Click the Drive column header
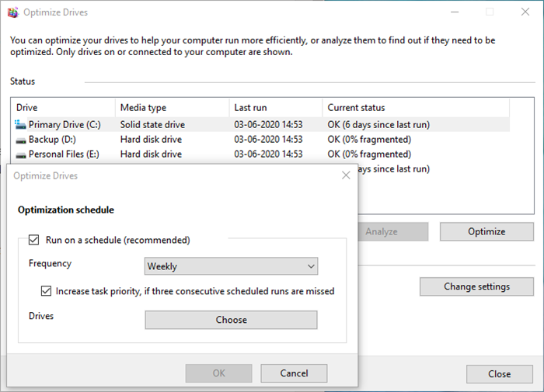The image size is (544, 392). tap(64, 108)
